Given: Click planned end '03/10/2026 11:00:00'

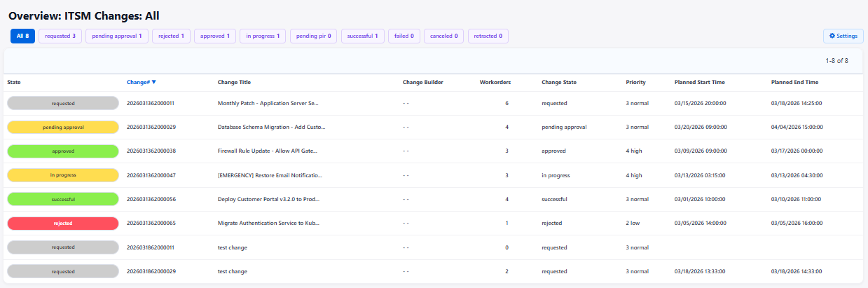Looking at the screenshot, I should click(797, 199).
